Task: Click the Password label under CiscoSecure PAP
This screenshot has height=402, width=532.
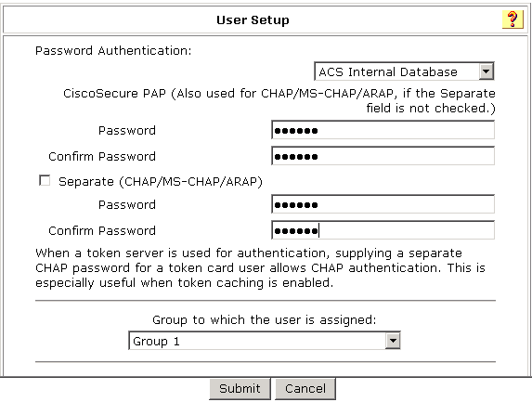Action: tap(127, 131)
